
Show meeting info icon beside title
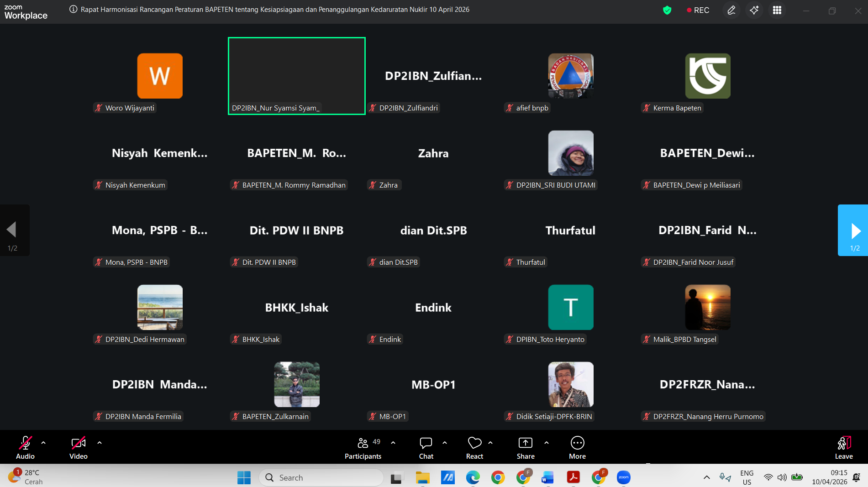point(73,10)
